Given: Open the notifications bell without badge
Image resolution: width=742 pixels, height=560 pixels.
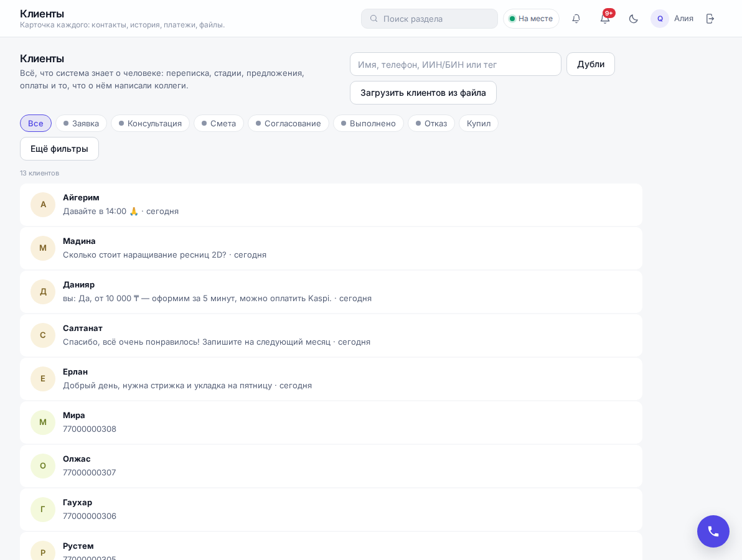Looking at the screenshot, I should tap(576, 19).
